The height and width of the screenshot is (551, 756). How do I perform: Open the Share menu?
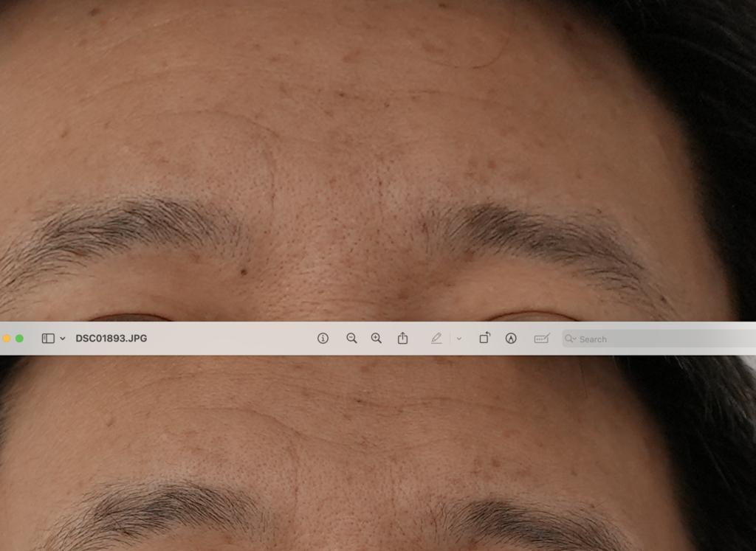(402, 339)
